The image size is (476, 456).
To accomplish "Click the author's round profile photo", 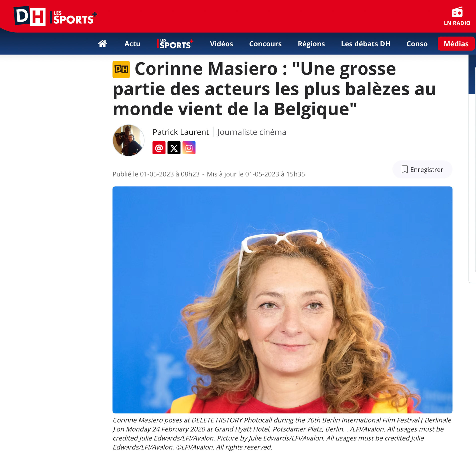I will 128,140.
